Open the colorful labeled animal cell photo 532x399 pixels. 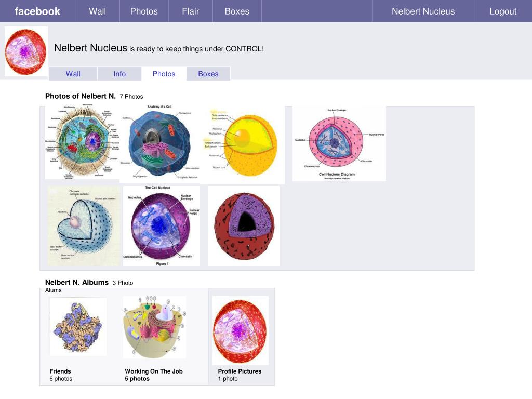[x=82, y=142]
